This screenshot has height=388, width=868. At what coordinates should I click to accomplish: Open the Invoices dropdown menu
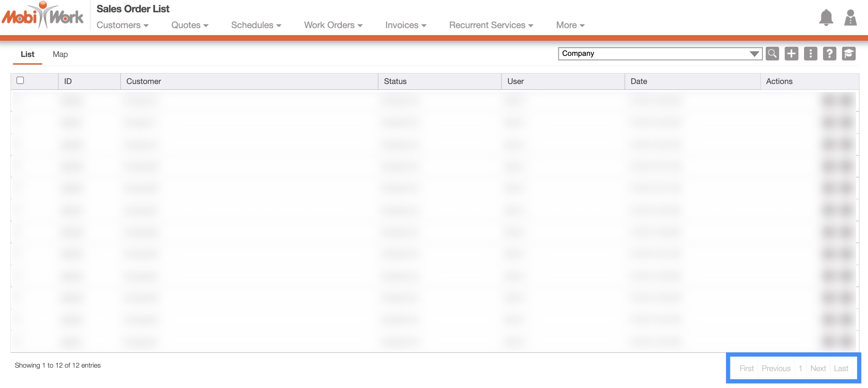406,25
